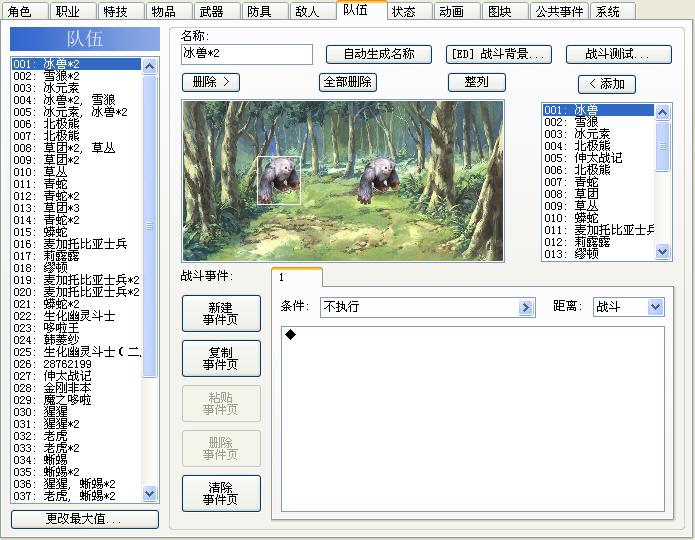Image resolution: width=695 pixels, height=540 pixels.
Task: Select troop 016: 麦加托比亚士兵
Action: pyautogui.click(x=76, y=244)
